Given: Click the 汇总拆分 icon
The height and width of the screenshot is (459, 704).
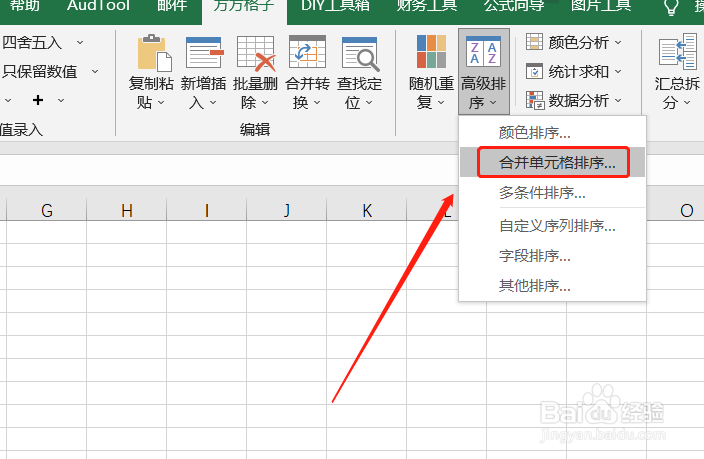Looking at the screenshot, I should (678, 52).
